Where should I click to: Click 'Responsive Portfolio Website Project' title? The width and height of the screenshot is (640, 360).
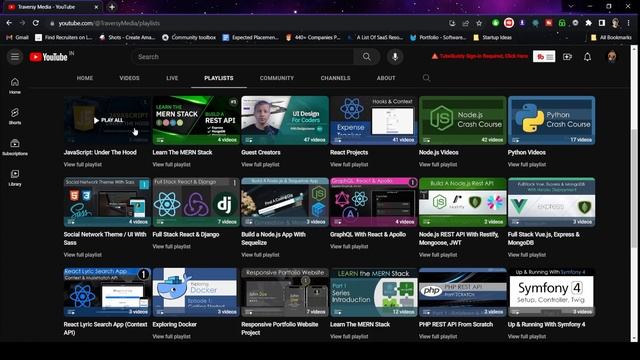click(x=280, y=329)
